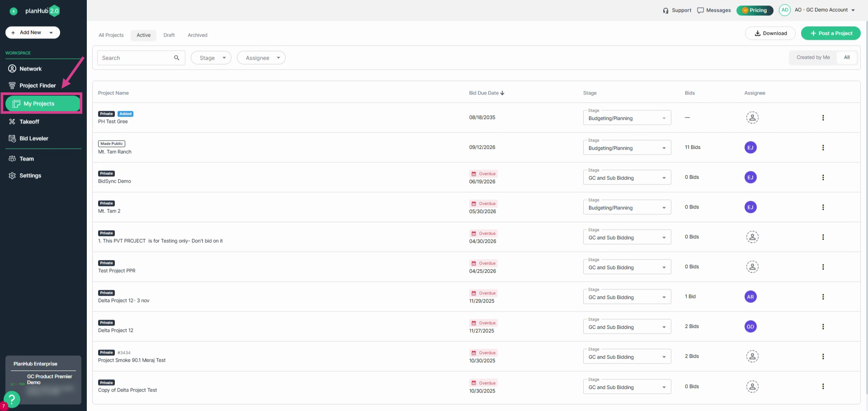Focus the Search projects field
The height and width of the screenshot is (411, 868).
pyautogui.click(x=141, y=58)
